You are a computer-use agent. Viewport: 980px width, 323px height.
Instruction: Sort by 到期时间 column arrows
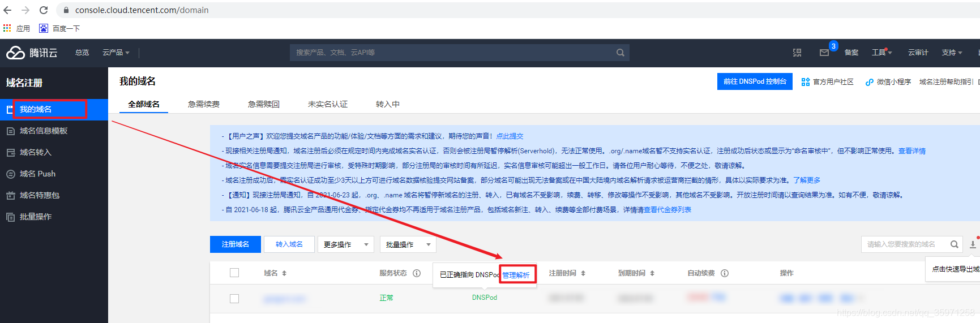(652, 273)
